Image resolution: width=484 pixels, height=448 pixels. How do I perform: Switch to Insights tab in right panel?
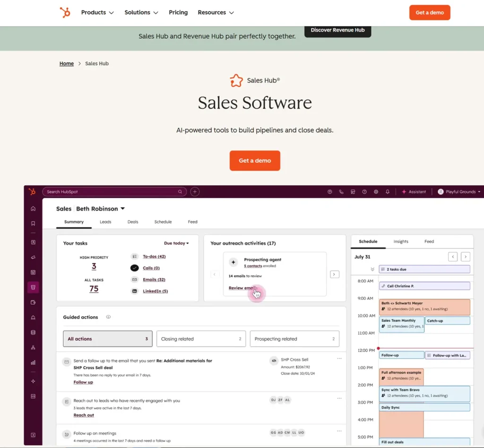pos(401,241)
